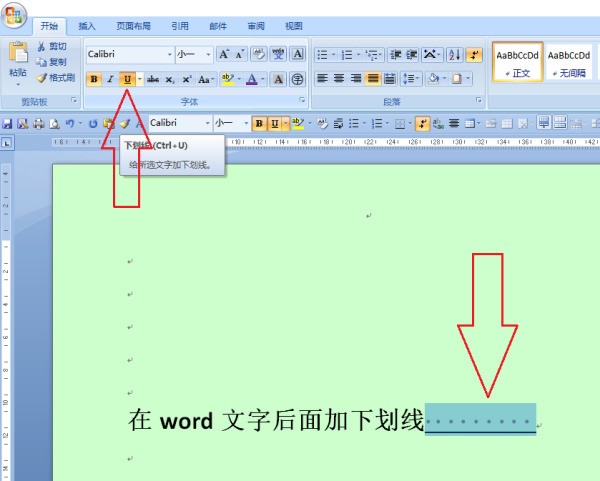Click the Print Preview icon in quick toolbar

(54, 124)
